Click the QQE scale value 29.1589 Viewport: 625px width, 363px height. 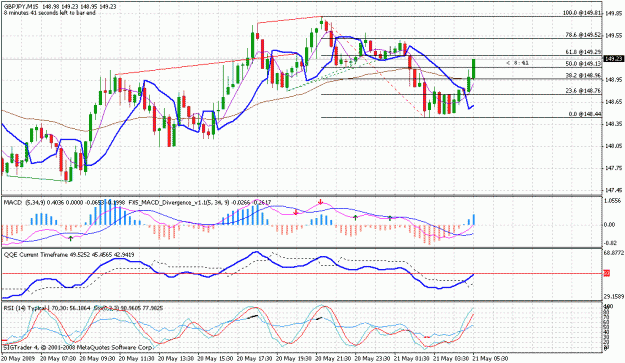(614, 296)
